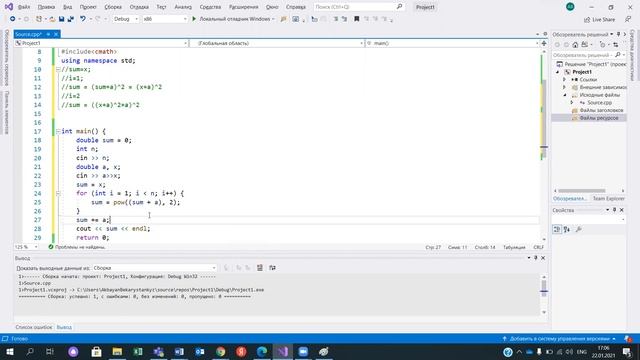The image size is (640, 360).
Task: Click the Categorized view icon in Properties panel
Action: coord(557,229)
